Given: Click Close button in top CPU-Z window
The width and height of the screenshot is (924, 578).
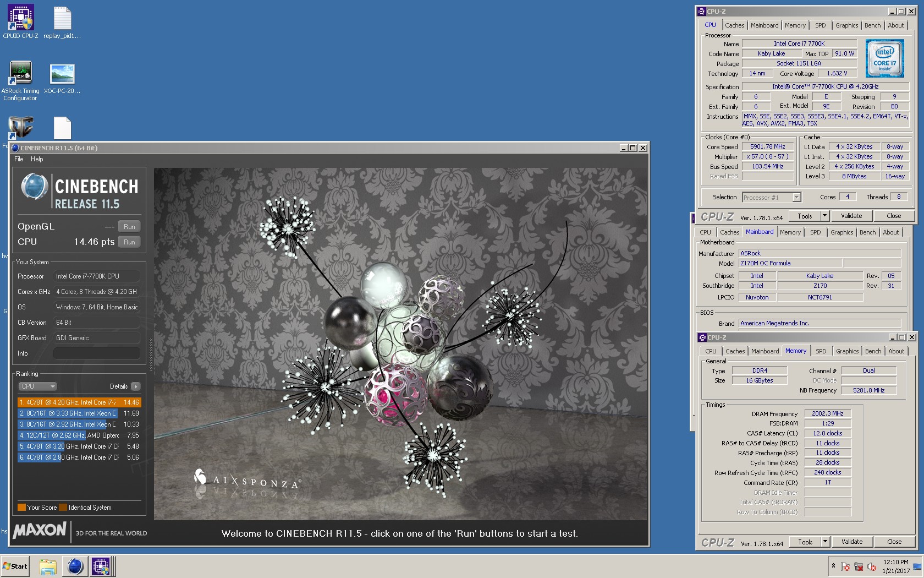Looking at the screenshot, I should 894,216.
